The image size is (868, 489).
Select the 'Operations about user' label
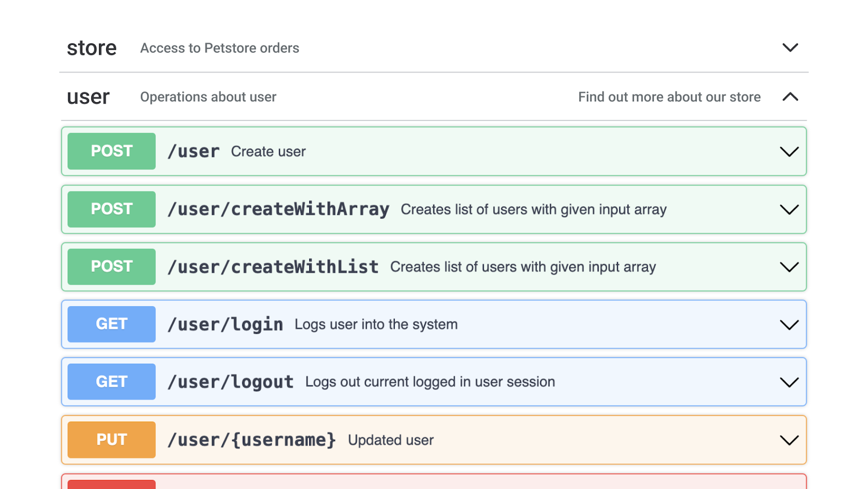point(208,96)
